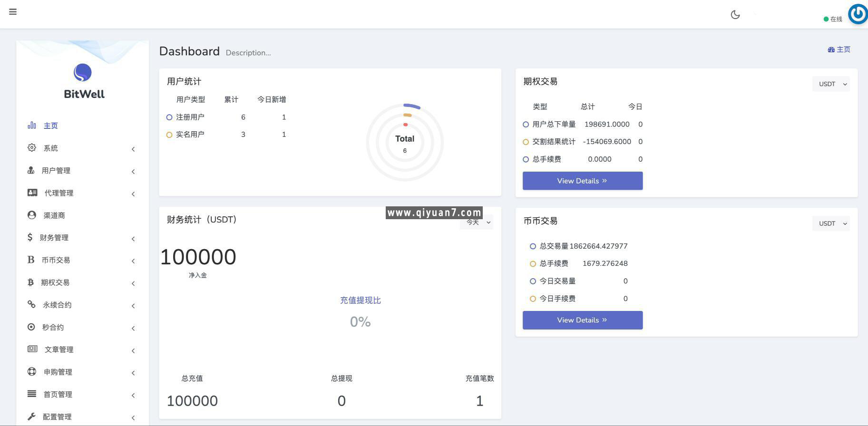Open the options trading USDT dropdown
The image size is (868, 426).
[x=831, y=84]
